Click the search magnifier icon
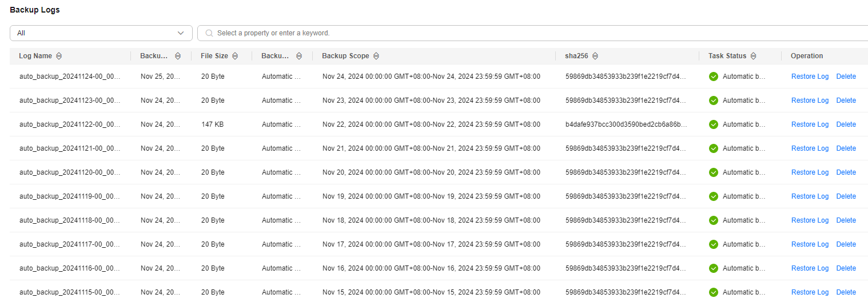 pyautogui.click(x=209, y=33)
